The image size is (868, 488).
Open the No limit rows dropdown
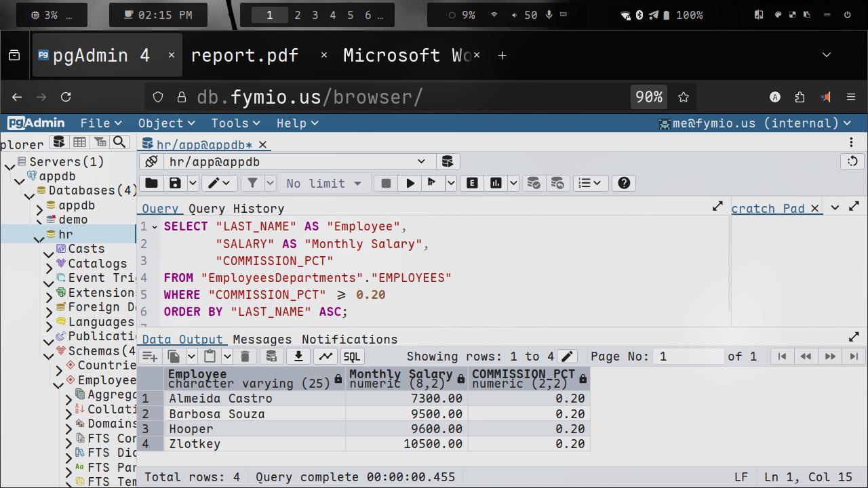[325, 183]
